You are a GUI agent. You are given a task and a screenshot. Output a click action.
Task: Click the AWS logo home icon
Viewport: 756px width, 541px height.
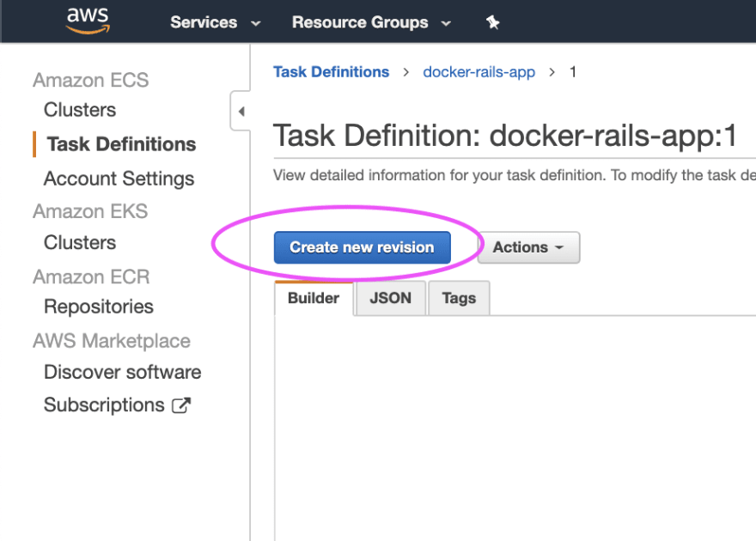click(x=88, y=21)
